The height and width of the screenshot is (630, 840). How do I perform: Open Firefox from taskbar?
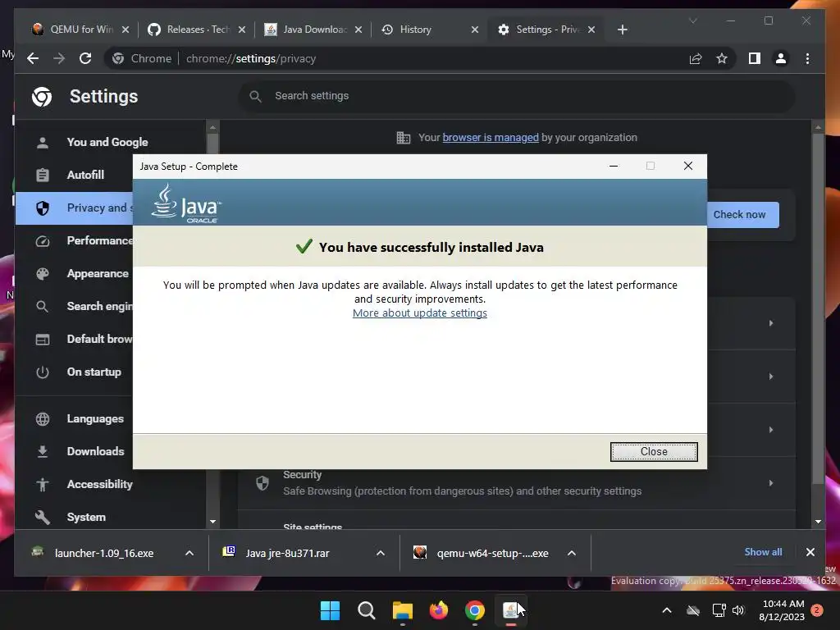click(x=439, y=610)
